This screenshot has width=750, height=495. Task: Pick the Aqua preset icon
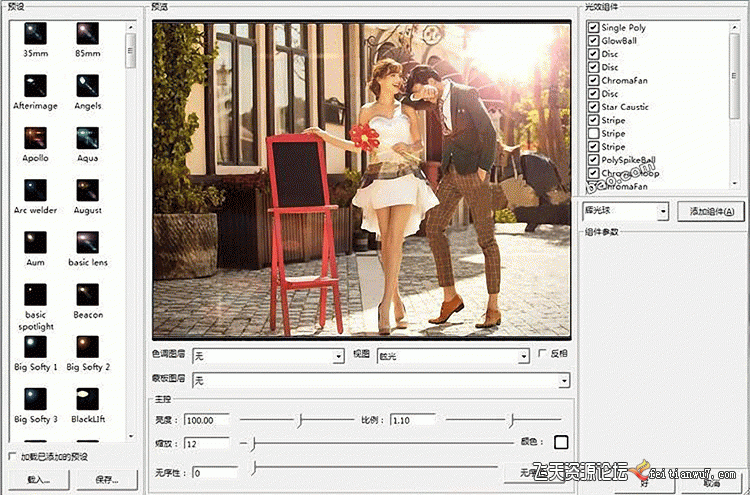(x=87, y=140)
